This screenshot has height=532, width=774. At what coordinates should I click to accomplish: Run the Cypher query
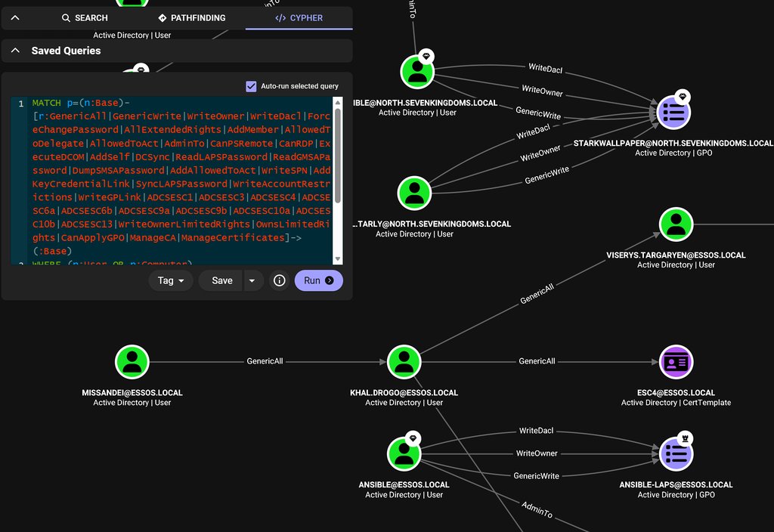[x=318, y=280]
